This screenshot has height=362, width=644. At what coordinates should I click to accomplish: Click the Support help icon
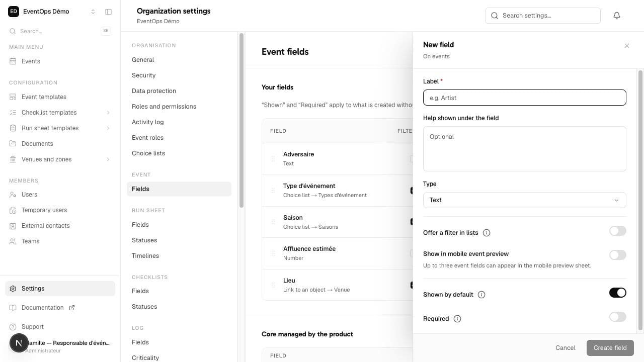click(13, 327)
